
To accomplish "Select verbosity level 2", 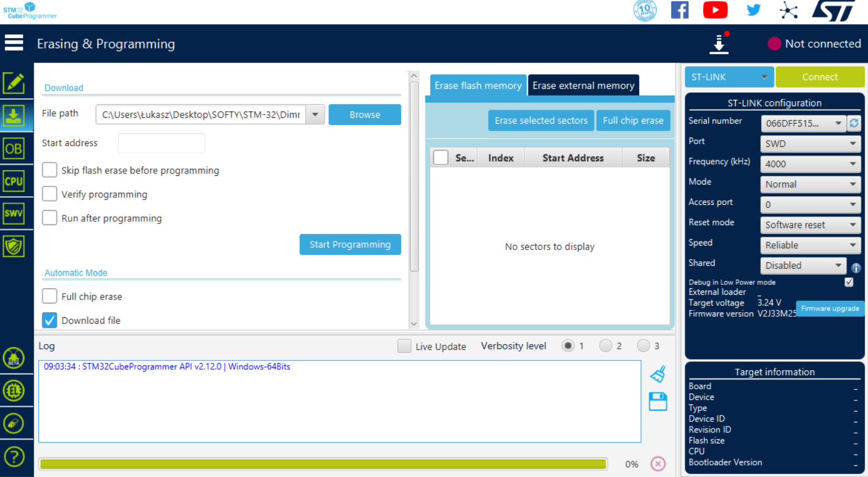I will tap(606, 346).
